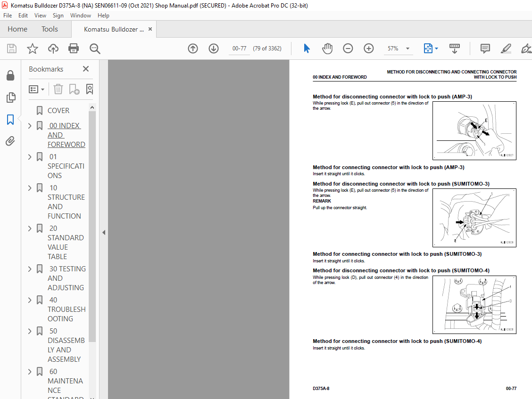Screen dimensions: 532x399
Task: Jump to 40 TROUBLESHOOTING bookmark
Action: pyautogui.click(x=66, y=309)
